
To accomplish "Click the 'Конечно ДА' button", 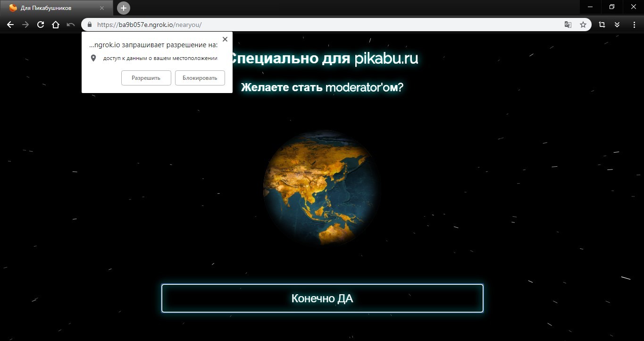I will 322,298.
